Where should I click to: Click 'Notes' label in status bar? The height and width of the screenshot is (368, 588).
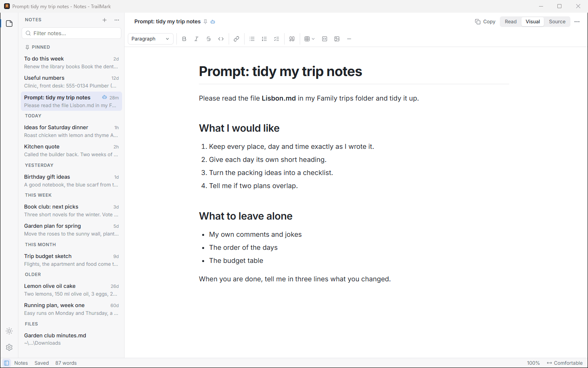(x=21, y=363)
